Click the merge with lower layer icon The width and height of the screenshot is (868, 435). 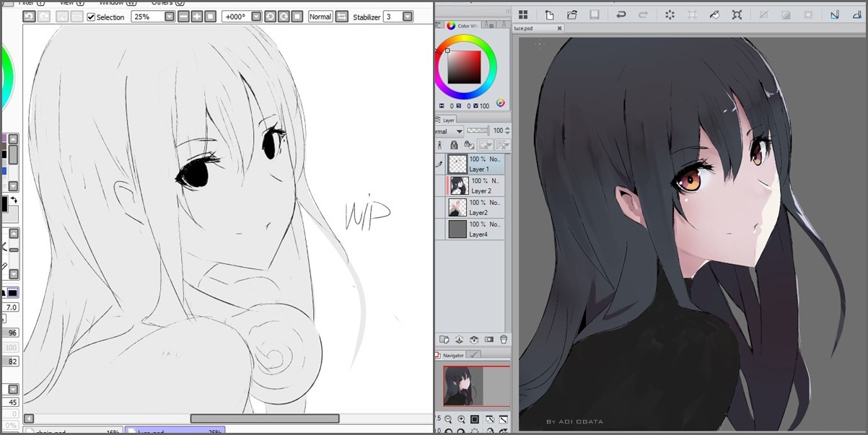(x=474, y=339)
